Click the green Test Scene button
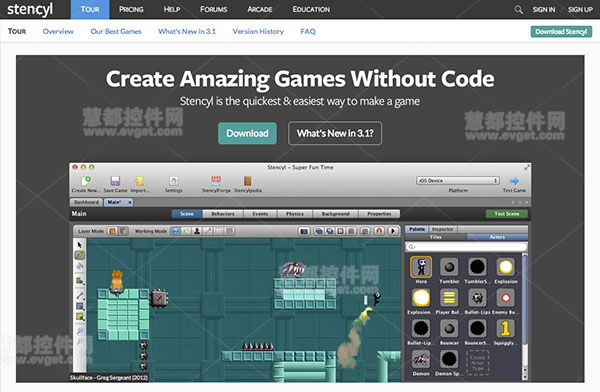This screenshot has width=600, height=392. (507, 214)
